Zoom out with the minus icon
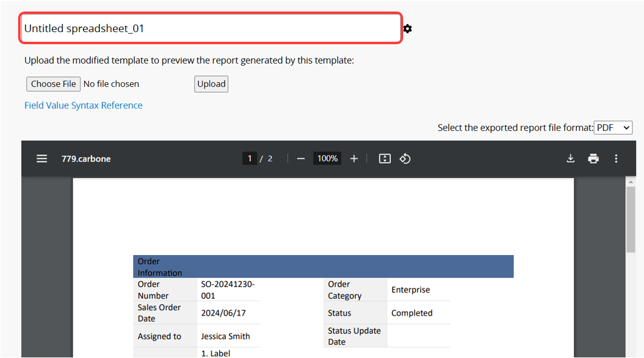Viewport: 644px width, 358px height. 301,159
